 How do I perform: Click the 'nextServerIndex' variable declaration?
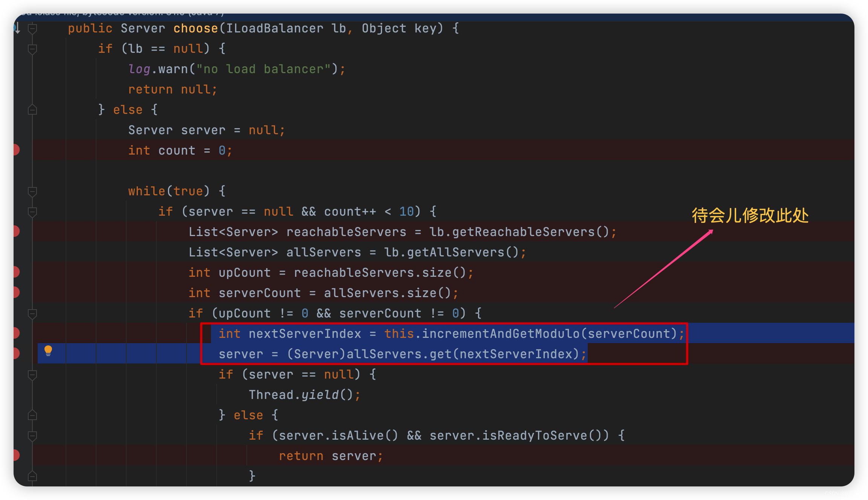(305, 334)
